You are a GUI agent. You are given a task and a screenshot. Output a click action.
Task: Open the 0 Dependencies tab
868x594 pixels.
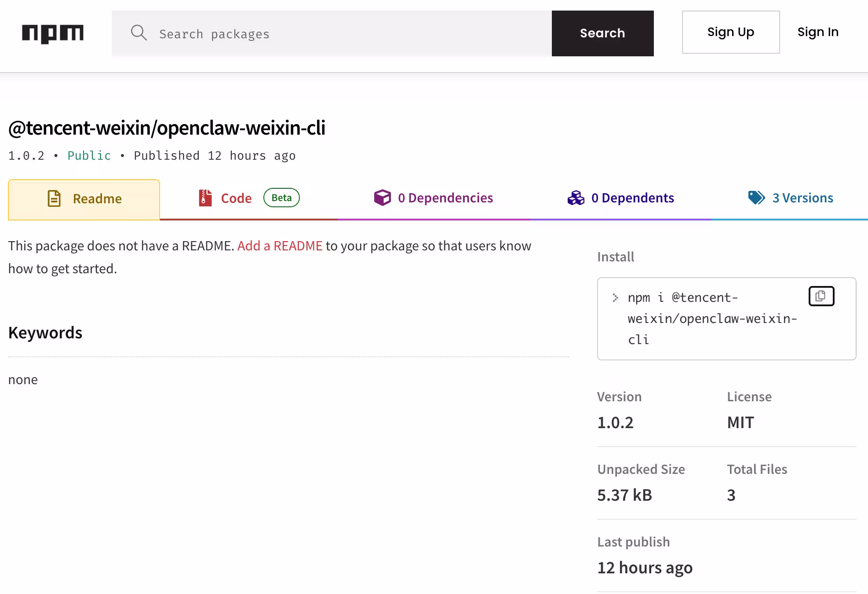(x=445, y=198)
